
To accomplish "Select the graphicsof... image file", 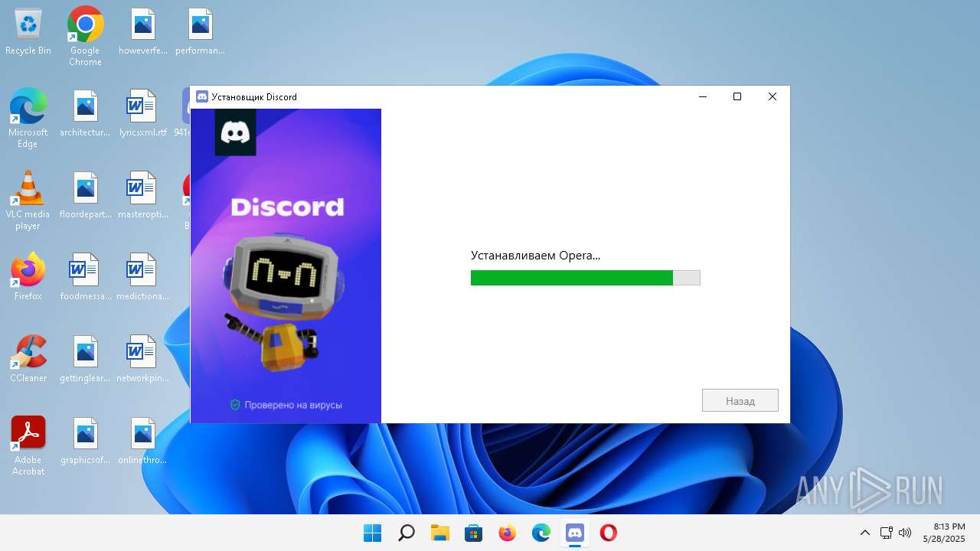I will coord(85,441).
